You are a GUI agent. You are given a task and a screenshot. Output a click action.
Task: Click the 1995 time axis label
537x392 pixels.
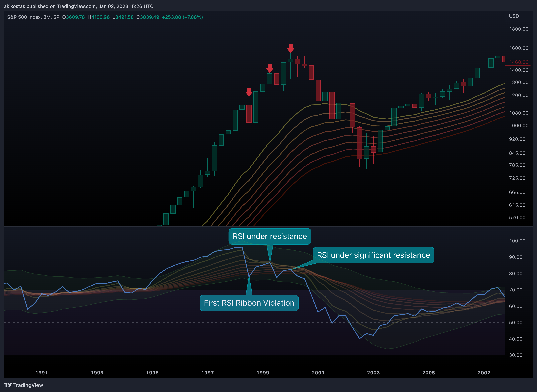152,373
